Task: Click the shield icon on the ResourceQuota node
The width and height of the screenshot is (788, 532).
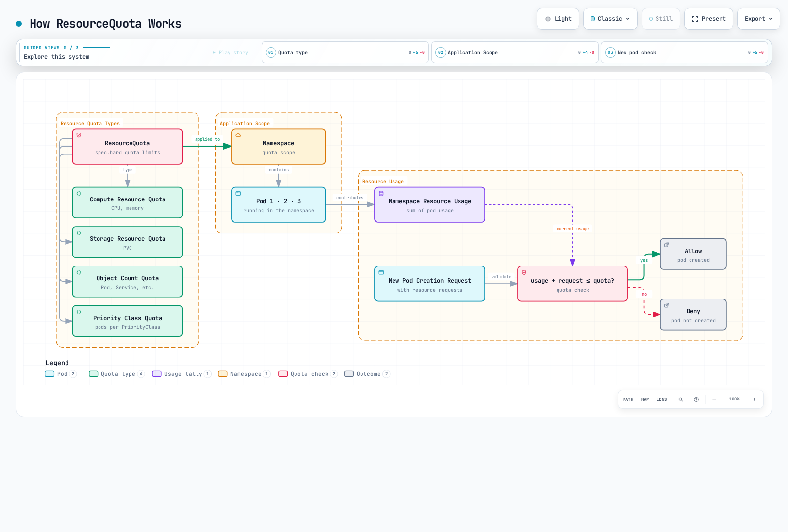Action: click(79, 135)
